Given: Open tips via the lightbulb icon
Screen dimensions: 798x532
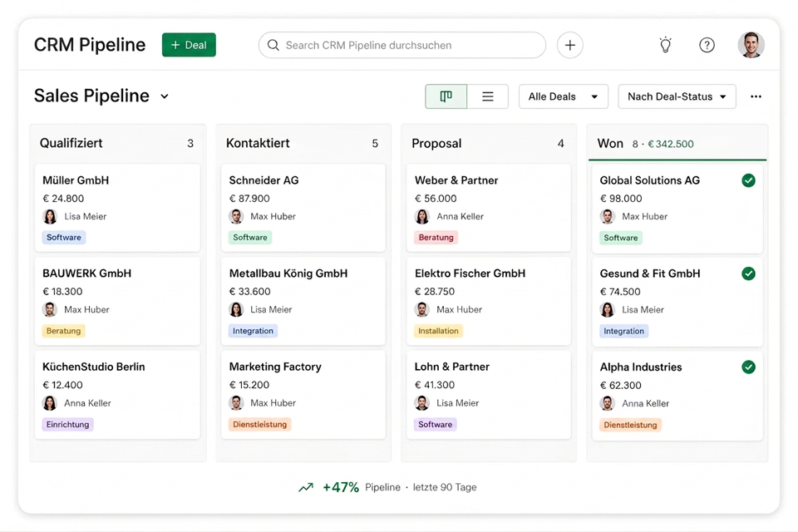Looking at the screenshot, I should pyautogui.click(x=666, y=46).
